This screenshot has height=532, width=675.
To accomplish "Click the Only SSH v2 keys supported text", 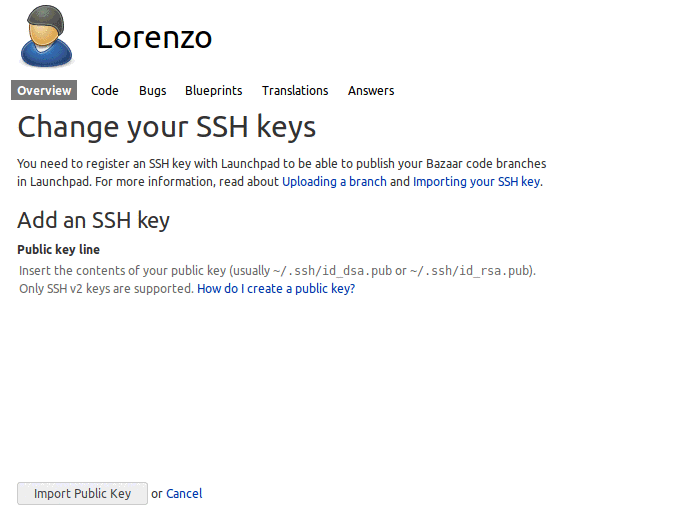I will click(x=106, y=288).
